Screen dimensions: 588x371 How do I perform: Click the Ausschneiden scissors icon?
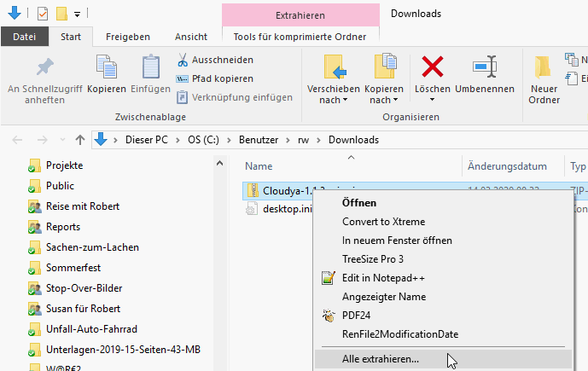(183, 60)
